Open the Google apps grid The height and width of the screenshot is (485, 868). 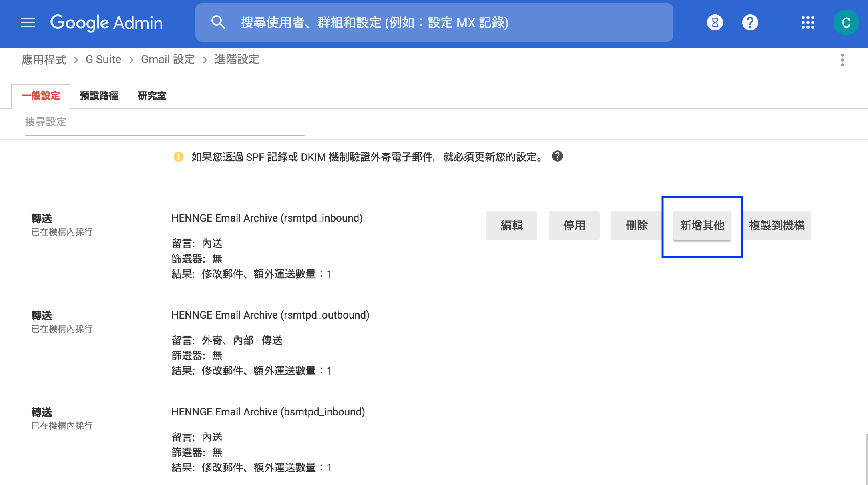click(808, 22)
